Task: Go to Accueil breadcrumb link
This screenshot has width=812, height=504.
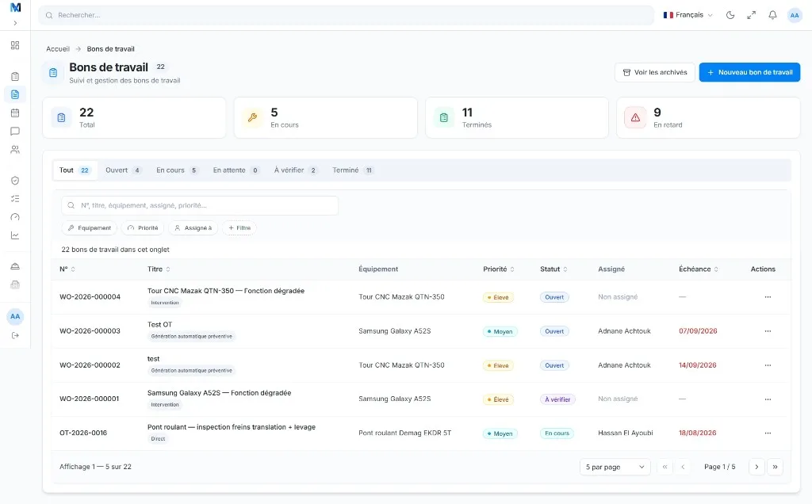Action: coord(57,48)
